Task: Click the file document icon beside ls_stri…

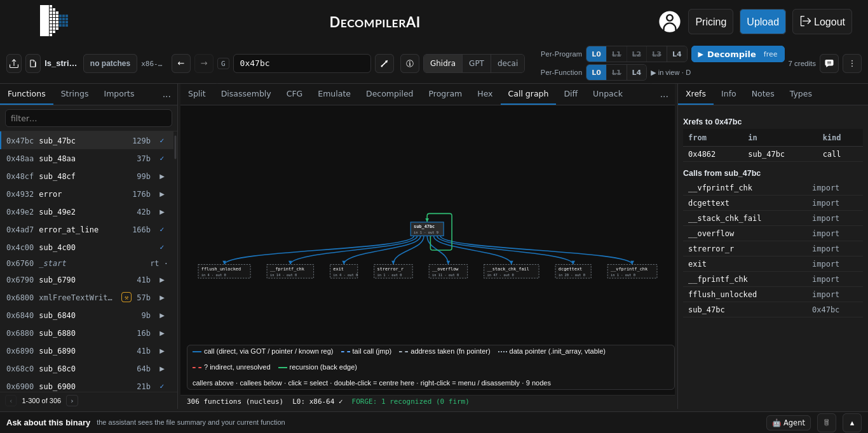Action: pos(33,63)
